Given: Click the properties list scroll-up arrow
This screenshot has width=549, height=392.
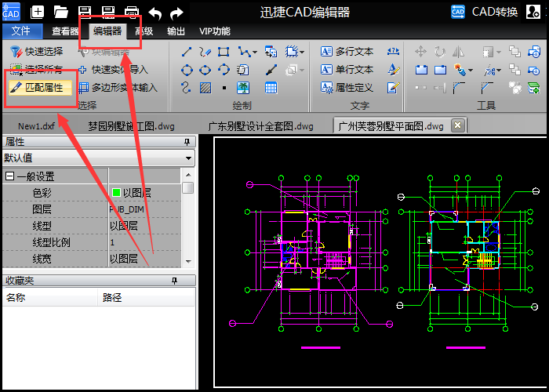Looking at the screenshot, I should (188, 174).
